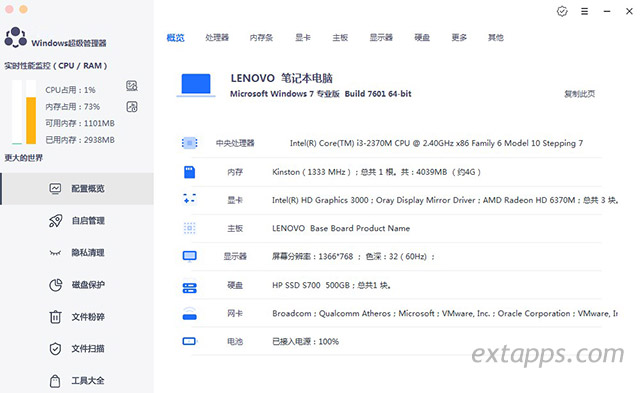This screenshot has height=393, width=640.
Task: Switch to the 内存条 tab
Action: [261, 38]
